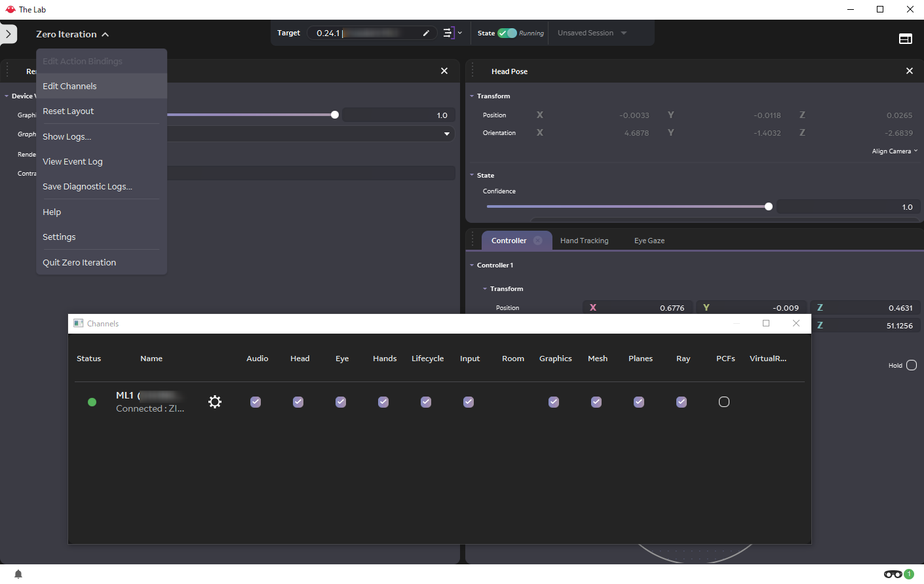Maximize the Channels window

[766, 323]
